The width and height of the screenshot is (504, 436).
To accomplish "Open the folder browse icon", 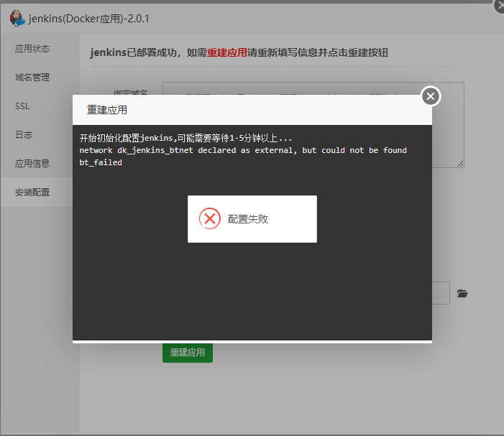I will point(462,293).
